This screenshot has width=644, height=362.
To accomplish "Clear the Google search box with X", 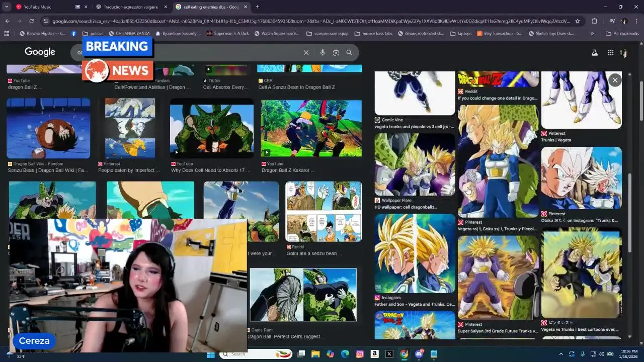I will click(x=306, y=52).
